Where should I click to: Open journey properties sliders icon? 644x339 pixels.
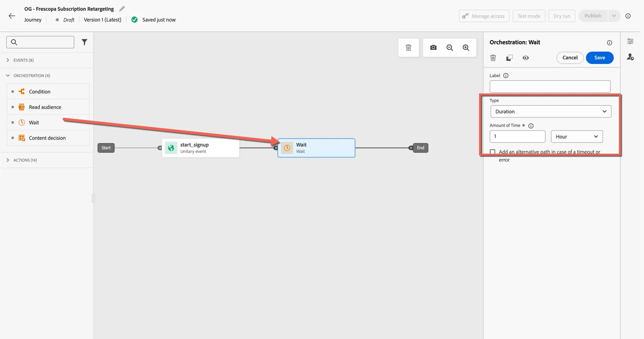click(x=630, y=41)
